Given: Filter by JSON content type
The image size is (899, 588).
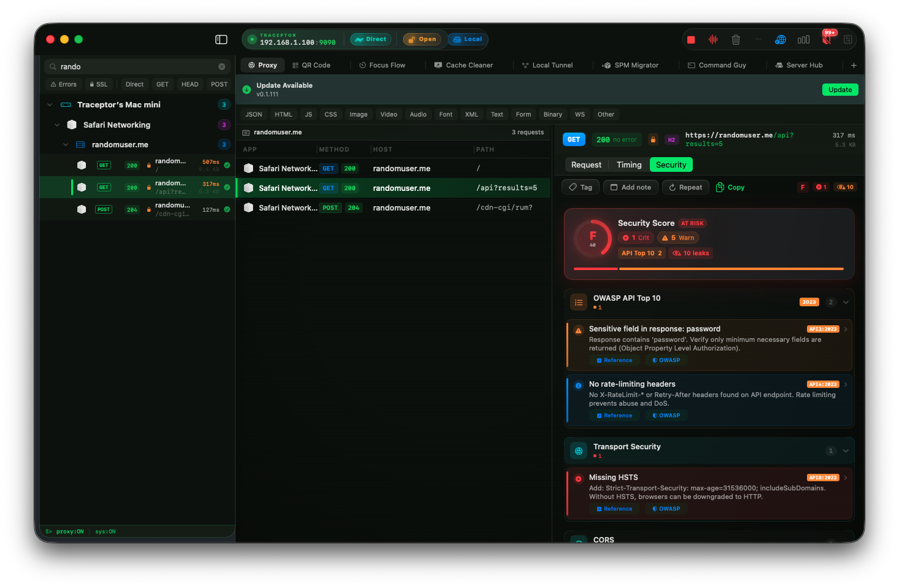Looking at the screenshot, I should pos(253,114).
